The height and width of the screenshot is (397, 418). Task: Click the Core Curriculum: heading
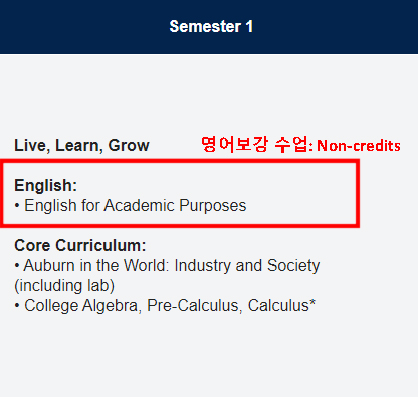[x=80, y=245]
